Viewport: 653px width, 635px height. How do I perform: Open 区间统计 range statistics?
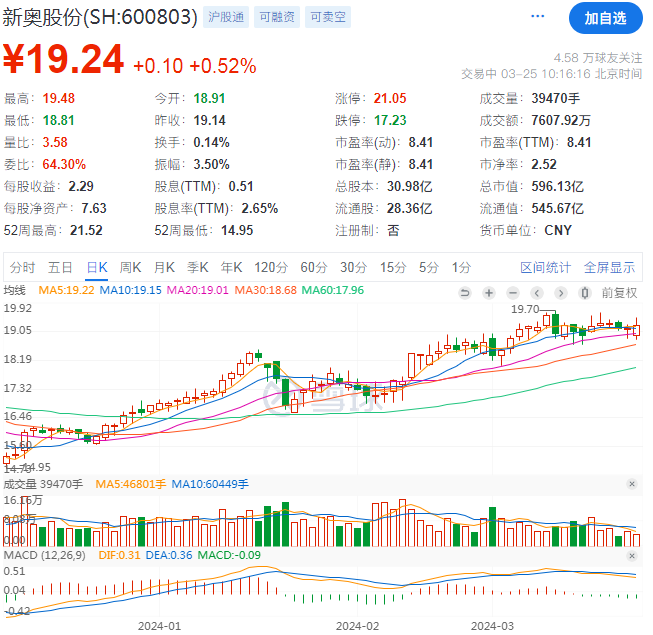click(546, 267)
